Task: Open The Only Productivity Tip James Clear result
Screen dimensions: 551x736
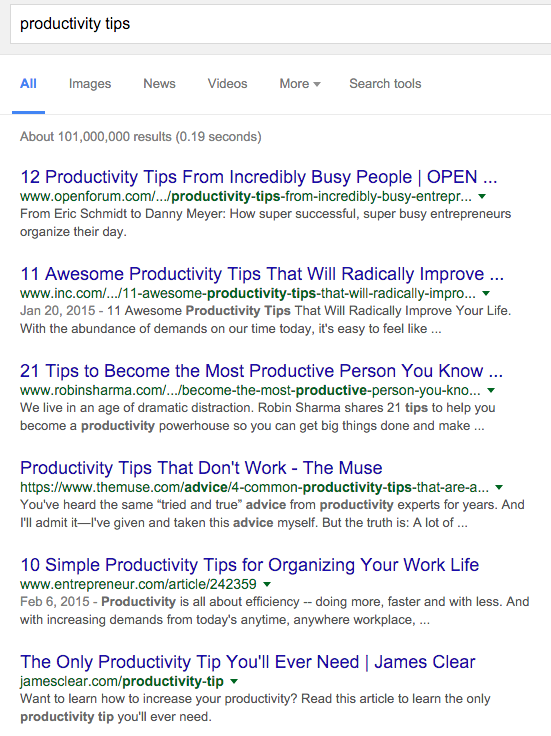Action: (247, 662)
